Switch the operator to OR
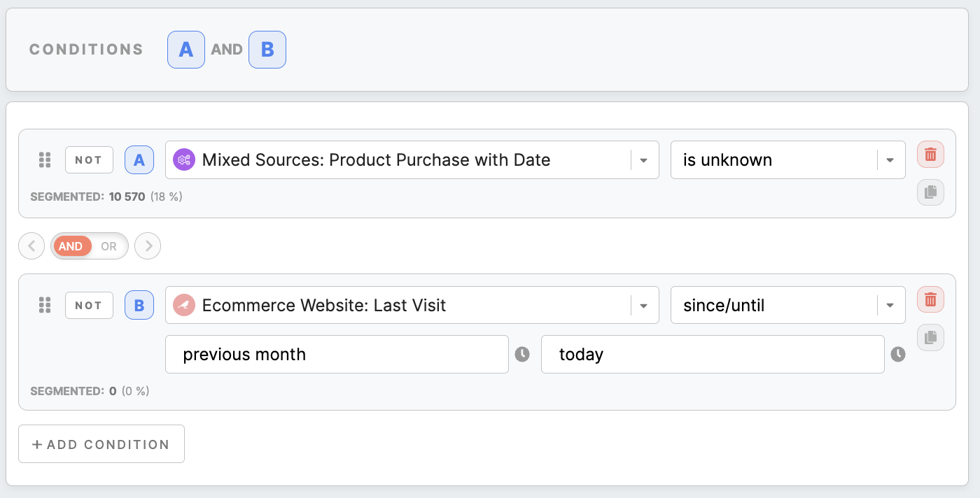980x498 pixels. [108, 246]
